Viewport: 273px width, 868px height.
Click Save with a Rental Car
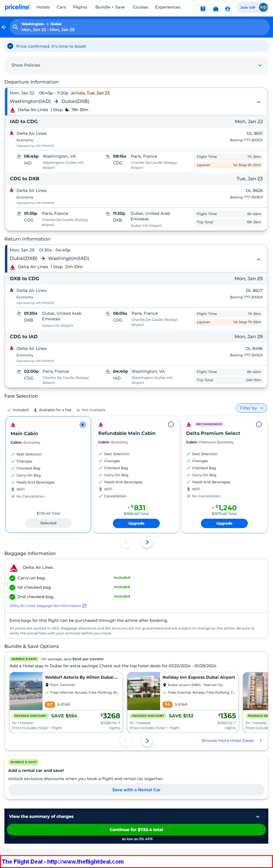pyautogui.click(x=136, y=789)
